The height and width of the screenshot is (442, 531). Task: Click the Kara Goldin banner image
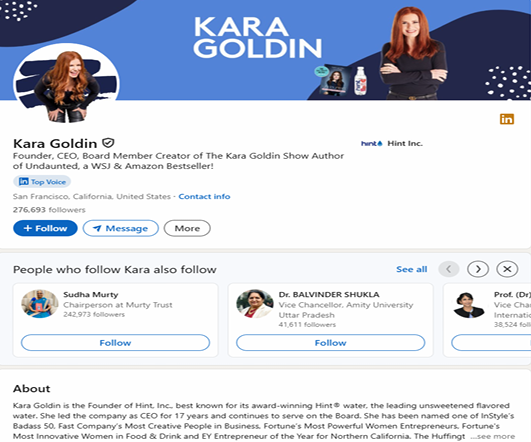coord(266,50)
